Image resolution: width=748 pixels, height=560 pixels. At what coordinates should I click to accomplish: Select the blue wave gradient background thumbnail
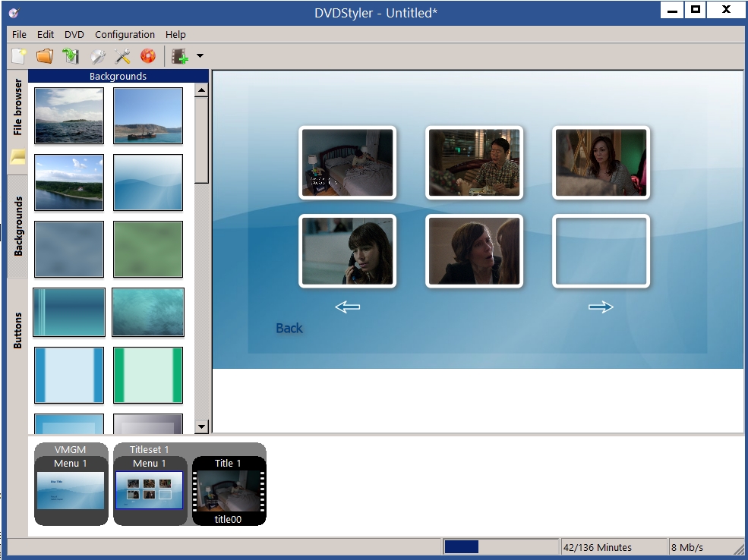coord(148,182)
